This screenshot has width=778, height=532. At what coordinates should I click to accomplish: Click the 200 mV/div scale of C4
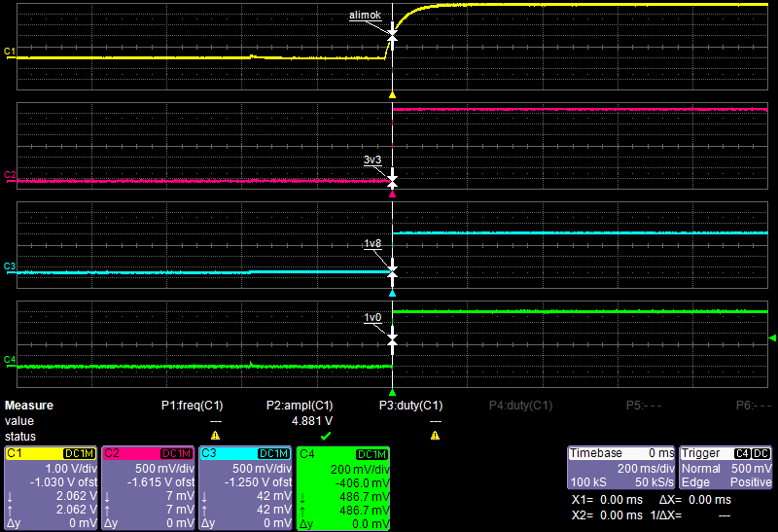click(x=360, y=470)
